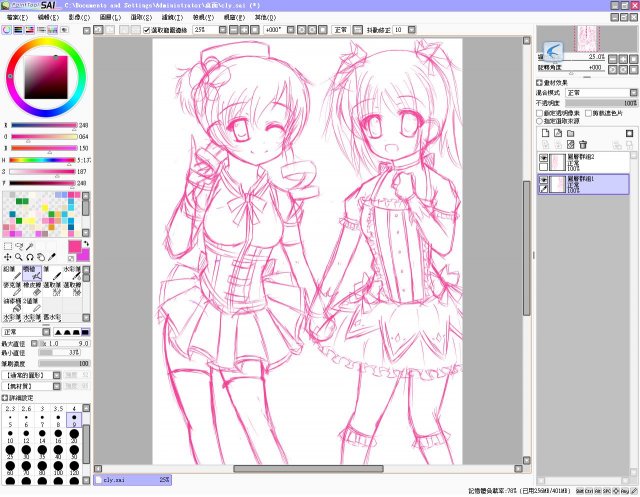Click the move layer tool
Image resolution: width=640 pixels, height=497 pixels.
[x=9, y=258]
